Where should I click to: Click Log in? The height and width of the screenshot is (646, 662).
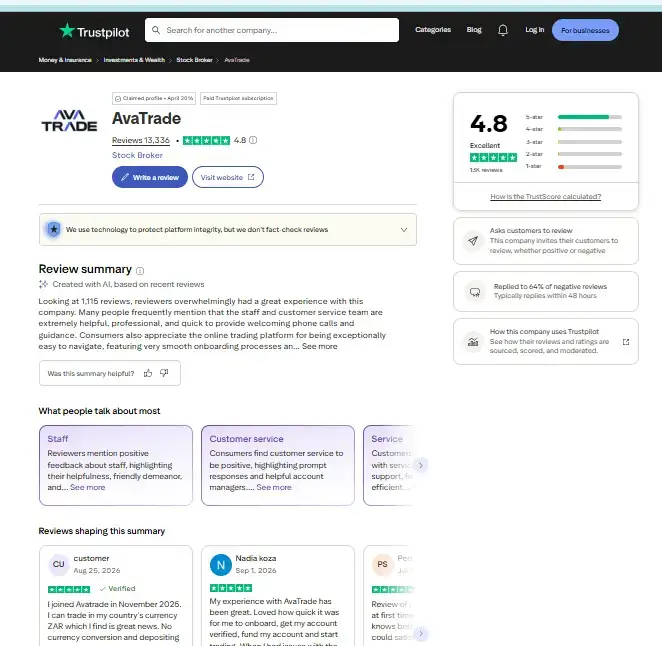coord(534,30)
